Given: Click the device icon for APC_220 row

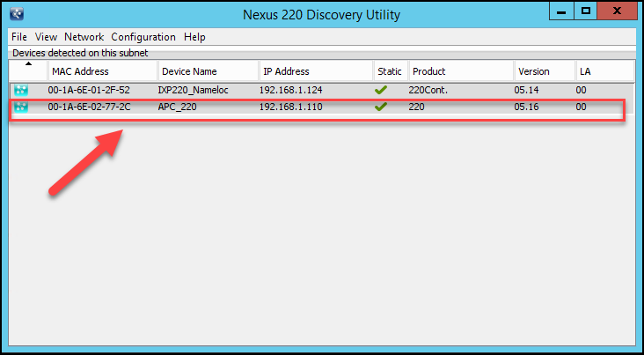Looking at the screenshot, I should pos(21,107).
